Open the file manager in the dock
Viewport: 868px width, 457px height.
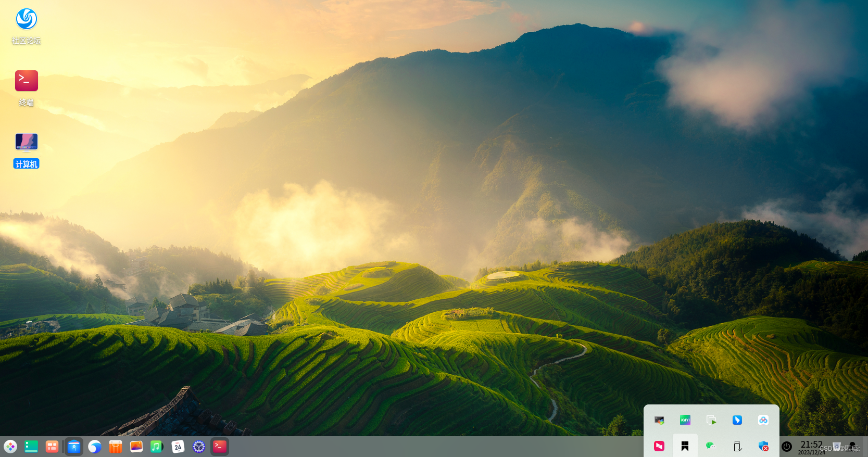(x=74, y=447)
